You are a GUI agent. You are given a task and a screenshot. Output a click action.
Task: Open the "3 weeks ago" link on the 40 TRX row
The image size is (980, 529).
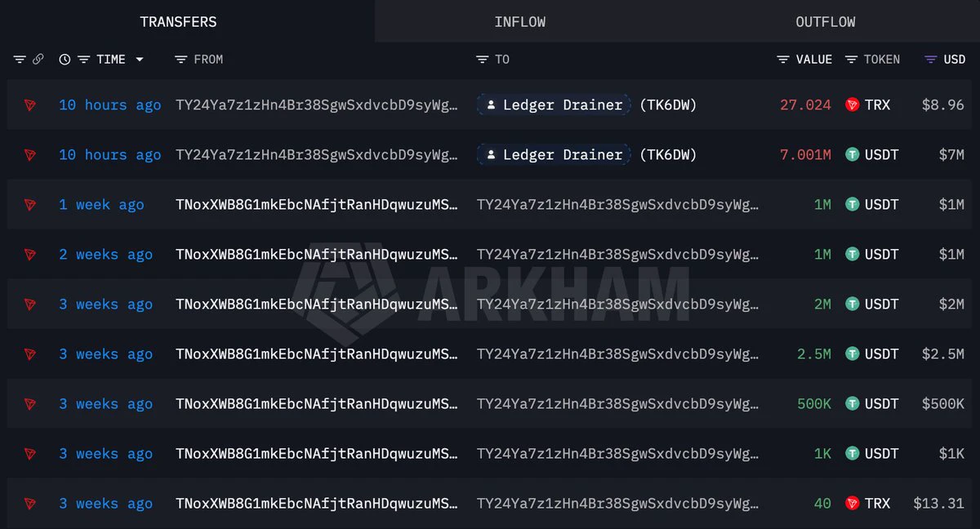(105, 504)
